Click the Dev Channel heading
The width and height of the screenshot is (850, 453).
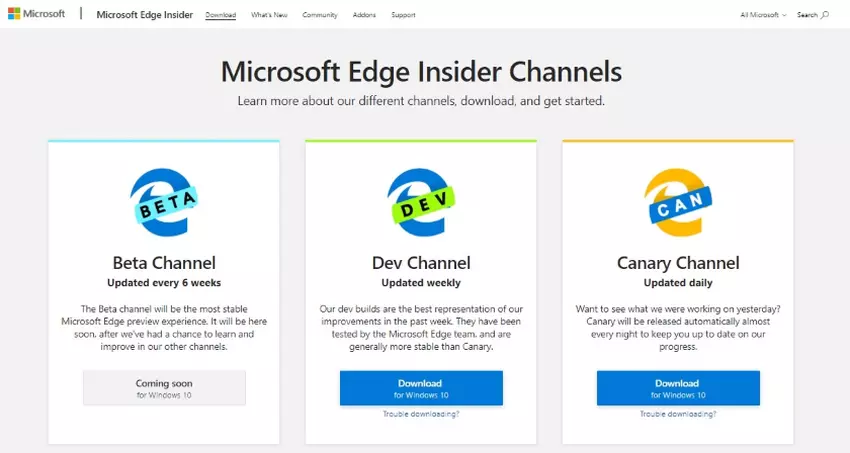tap(420, 264)
